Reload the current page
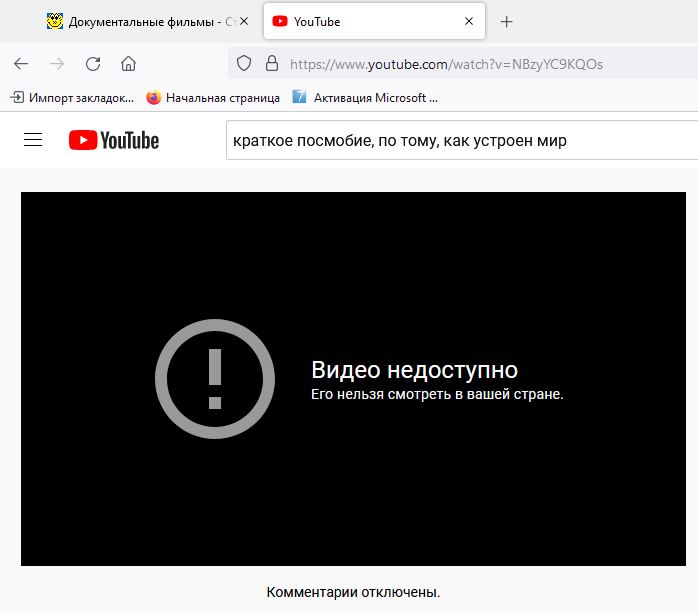Screen dimensions: 698x613 pos(93,64)
